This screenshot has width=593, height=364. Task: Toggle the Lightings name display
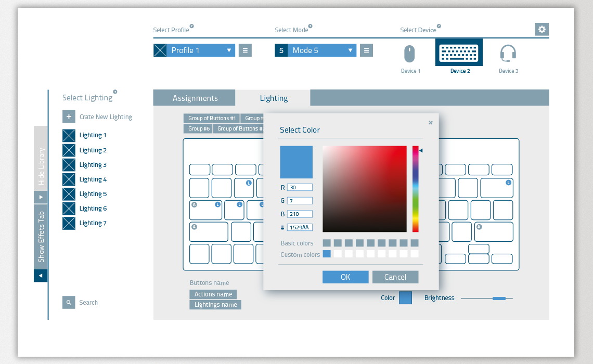point(215,305)
